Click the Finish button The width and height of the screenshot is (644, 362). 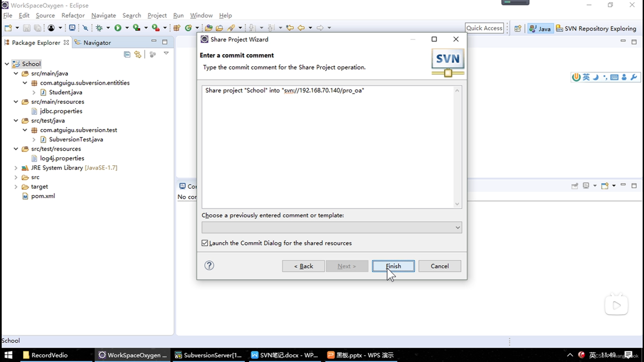point(393,266)
